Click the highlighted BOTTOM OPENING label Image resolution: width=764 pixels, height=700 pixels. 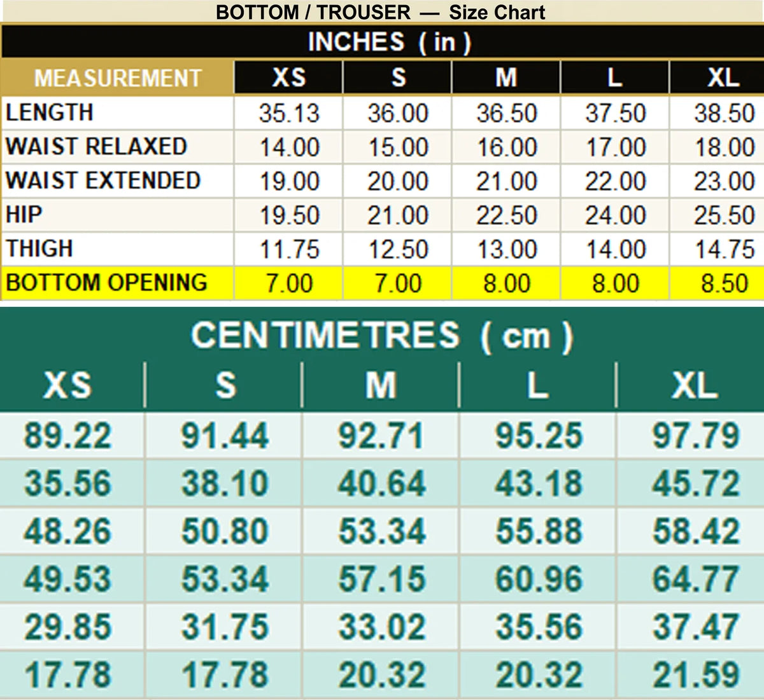[x=106, y=282]
